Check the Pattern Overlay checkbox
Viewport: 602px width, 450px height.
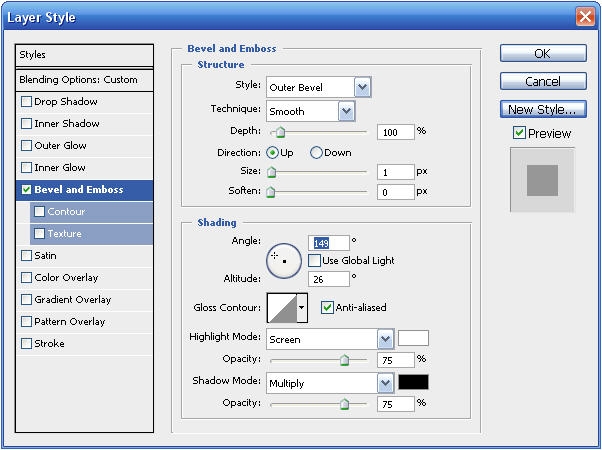26,321
